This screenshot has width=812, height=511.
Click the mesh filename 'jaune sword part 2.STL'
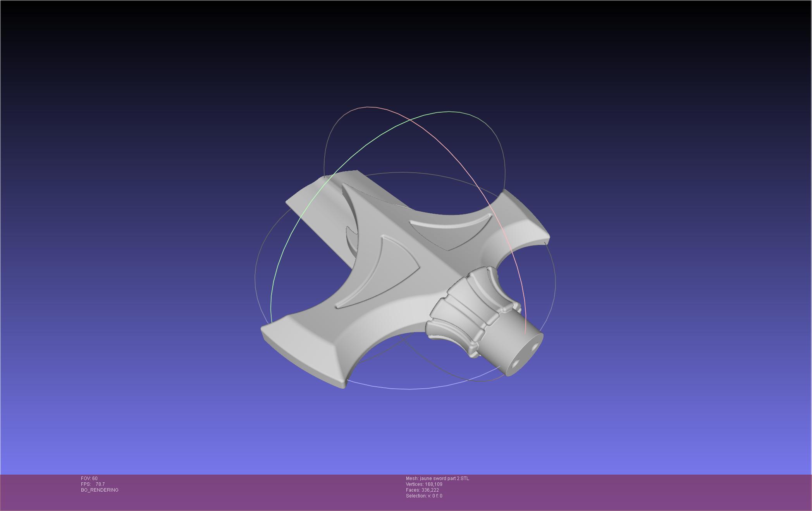pos(444,478)
